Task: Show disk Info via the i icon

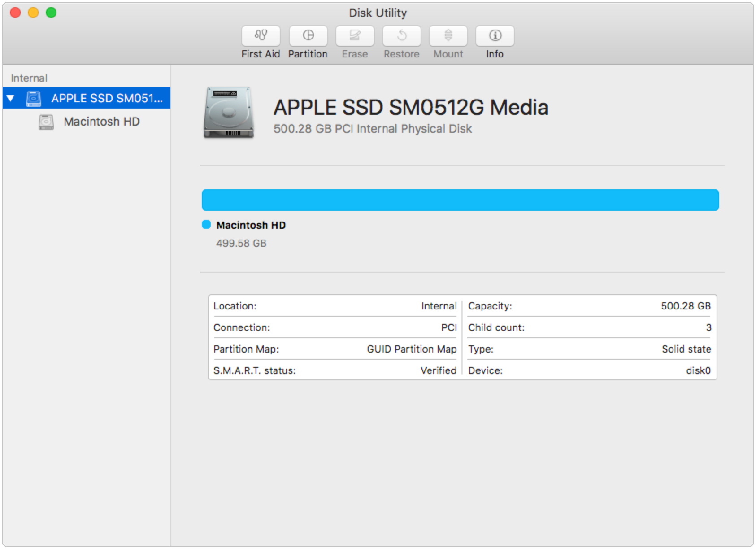Action: point(495,35)
